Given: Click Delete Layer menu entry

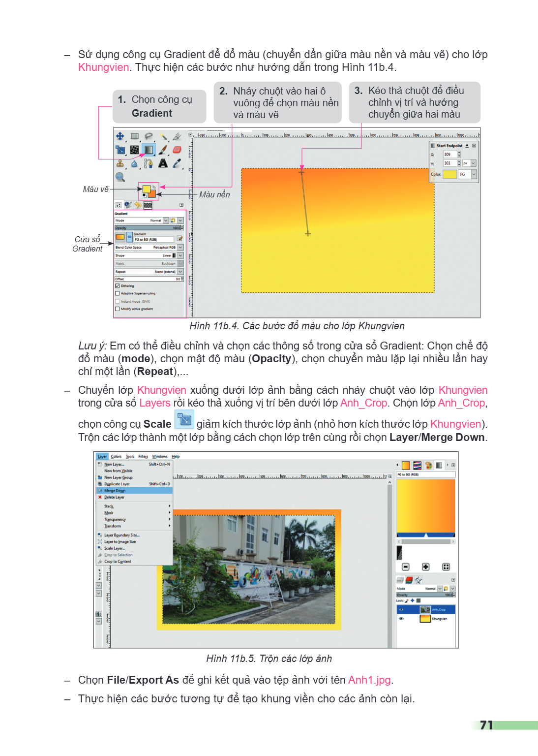Looking at the screenshot, I should [x=135, y=497].
